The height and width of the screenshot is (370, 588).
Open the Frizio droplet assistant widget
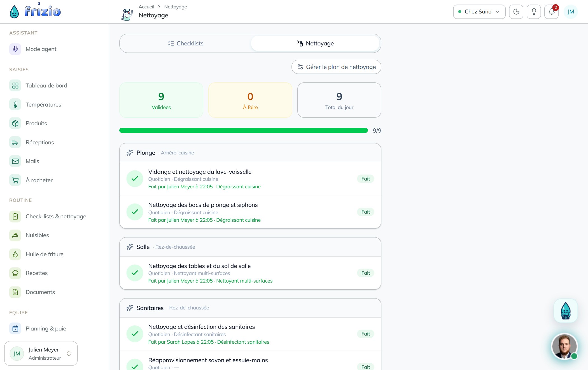[x=566, y=311]
